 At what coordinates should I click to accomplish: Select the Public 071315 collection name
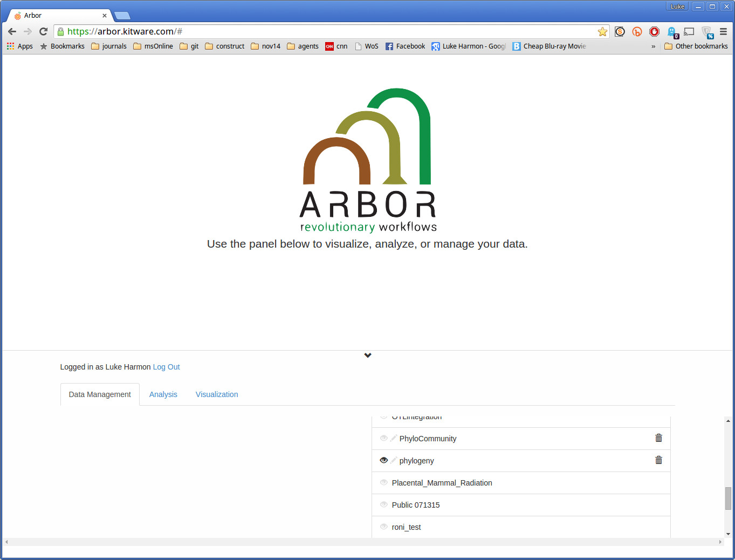(416, 505)
